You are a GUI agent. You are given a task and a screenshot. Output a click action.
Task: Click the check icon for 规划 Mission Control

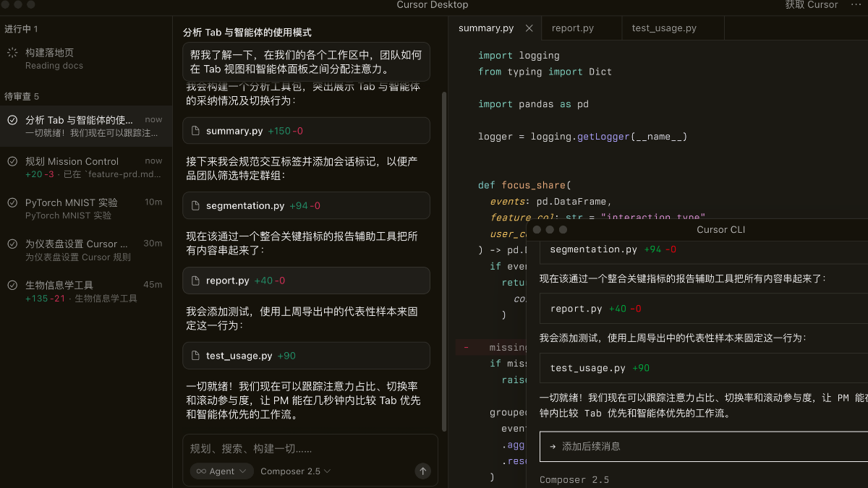[12, 161]
